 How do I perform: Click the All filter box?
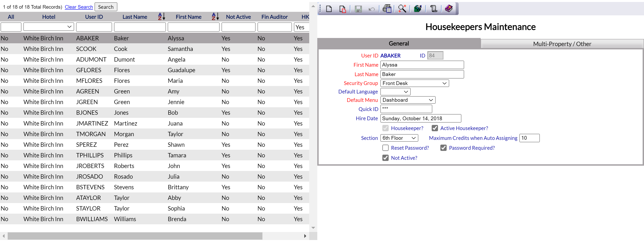click(x=11, y=27)
